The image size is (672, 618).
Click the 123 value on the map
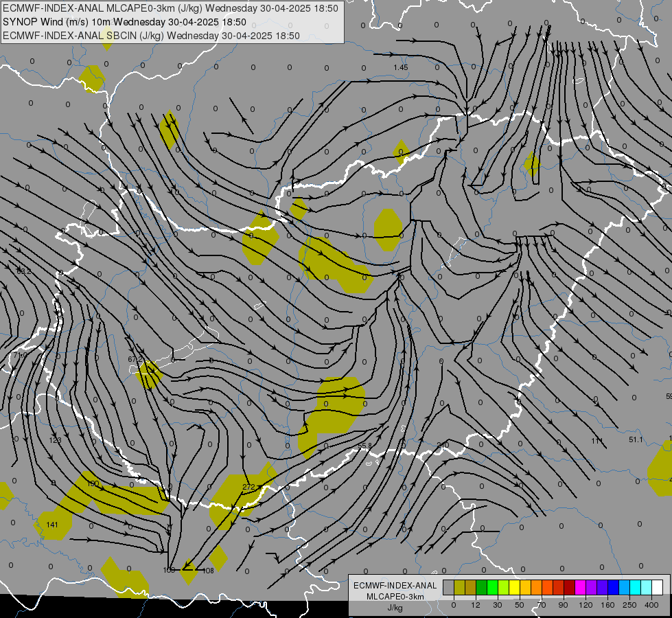tap(56, 440)
